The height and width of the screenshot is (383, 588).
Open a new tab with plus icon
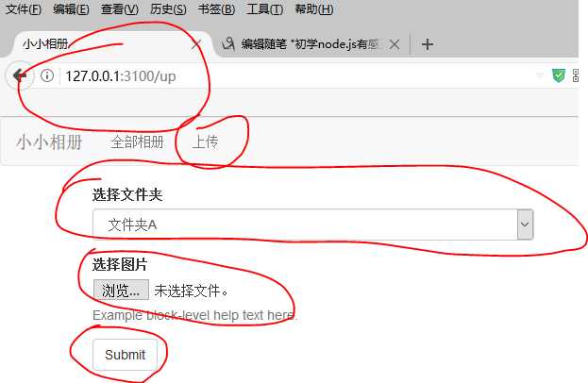(428, 44)
